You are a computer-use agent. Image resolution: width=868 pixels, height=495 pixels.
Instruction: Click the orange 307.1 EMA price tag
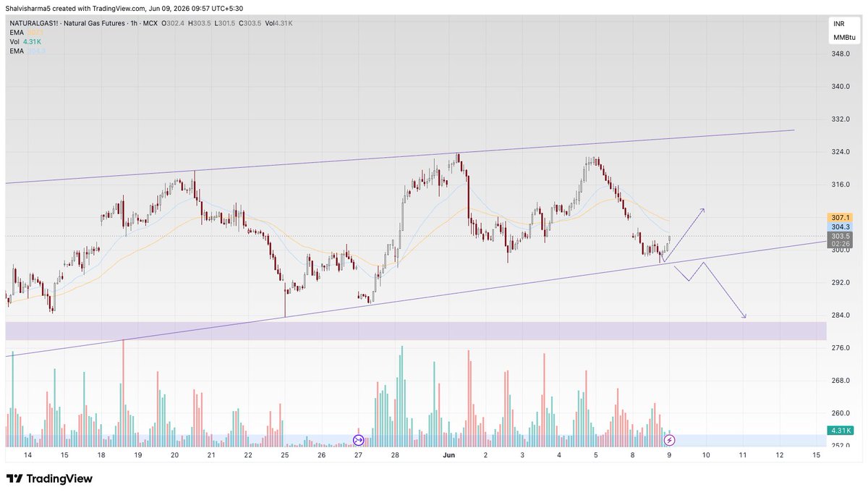tap(841, 217)
